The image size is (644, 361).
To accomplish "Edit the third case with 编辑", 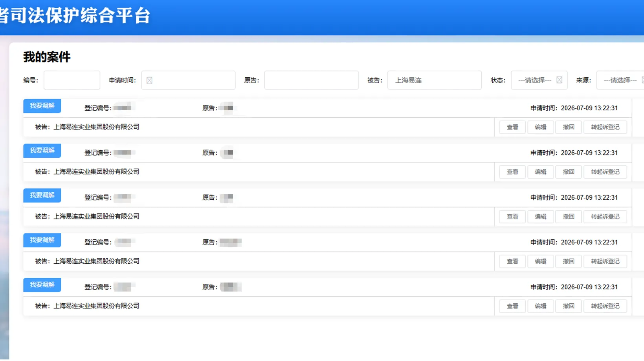I will click(x=540, y=217).
